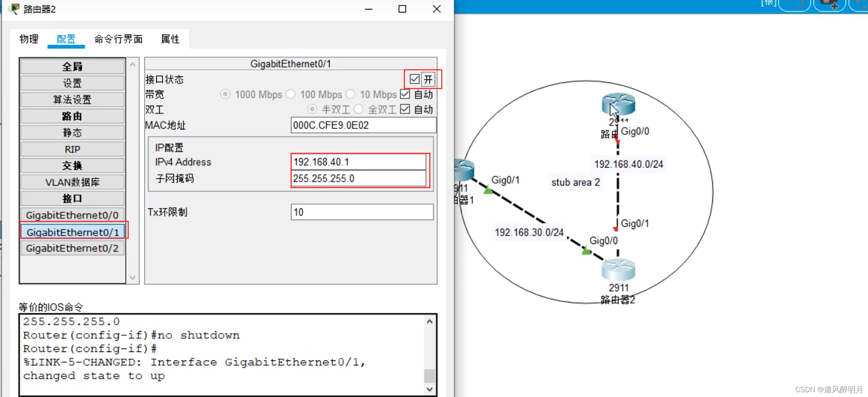The width and height of the screenshot is (868, 397).
Task: Click the top 2911 router icon in topology
Action: (x=618, y=104)
